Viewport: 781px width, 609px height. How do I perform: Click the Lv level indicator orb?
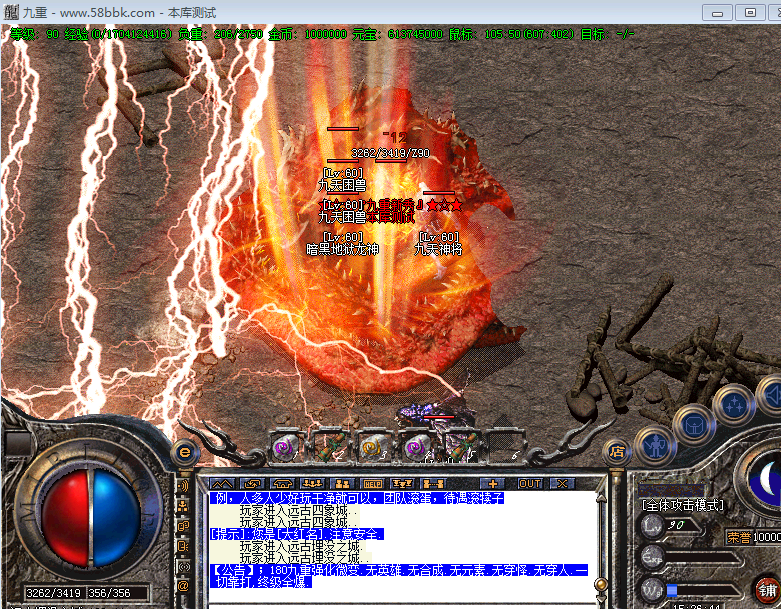click(652, 525)
